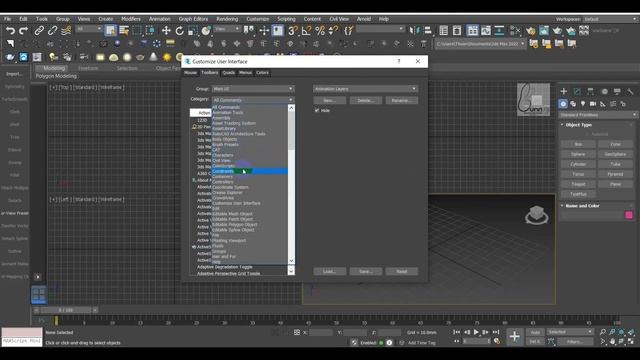The image size is (640, 360).
Task: Open the Category dropdown showing All Commands
Action: tap(253, 100)
